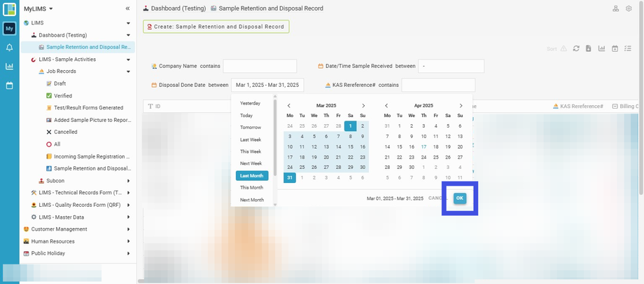
Task: Refresh the record list
Action: (x=576, y=48)
